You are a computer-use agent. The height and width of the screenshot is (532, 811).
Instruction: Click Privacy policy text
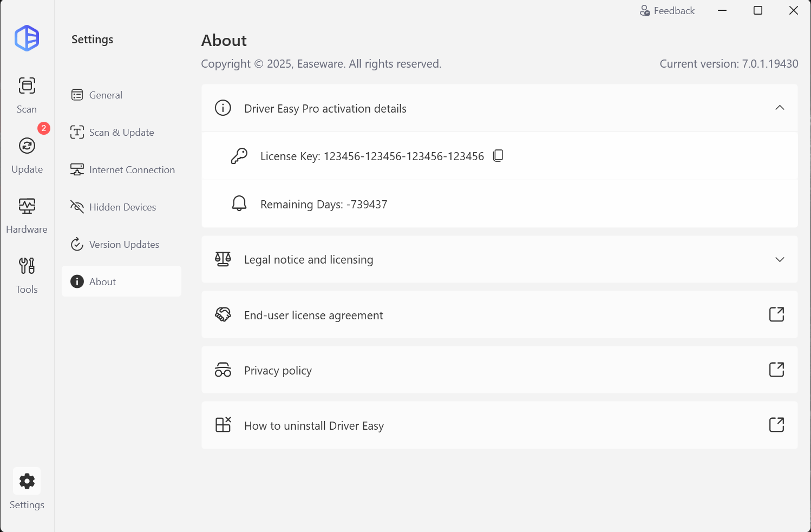pyautogui.click(x=278, y=371)
